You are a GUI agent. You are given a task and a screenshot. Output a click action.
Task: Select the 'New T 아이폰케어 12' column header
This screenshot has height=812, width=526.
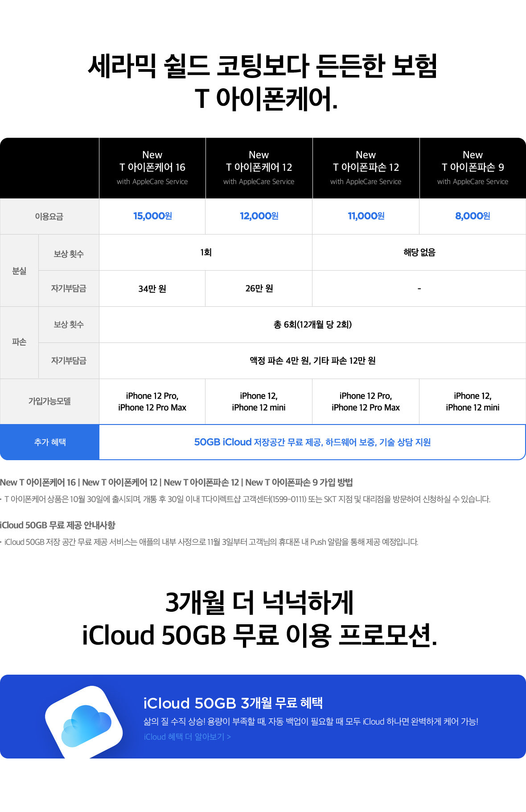coord(259,168)
